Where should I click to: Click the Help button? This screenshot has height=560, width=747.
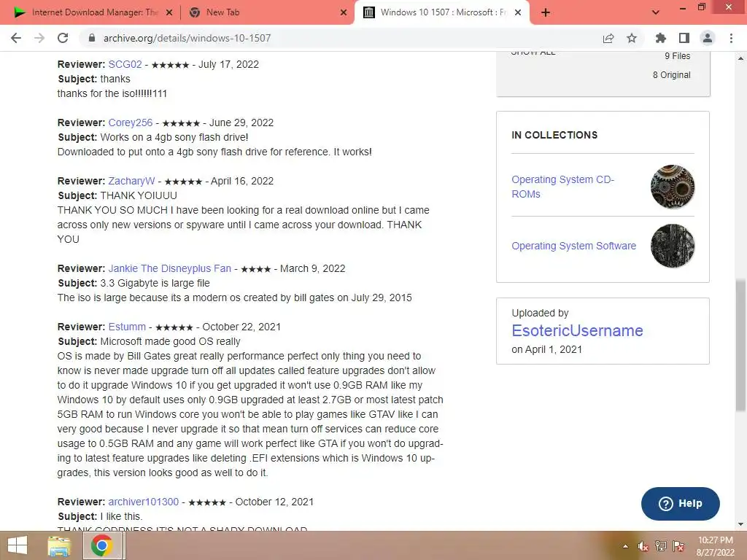coord(680,503)
